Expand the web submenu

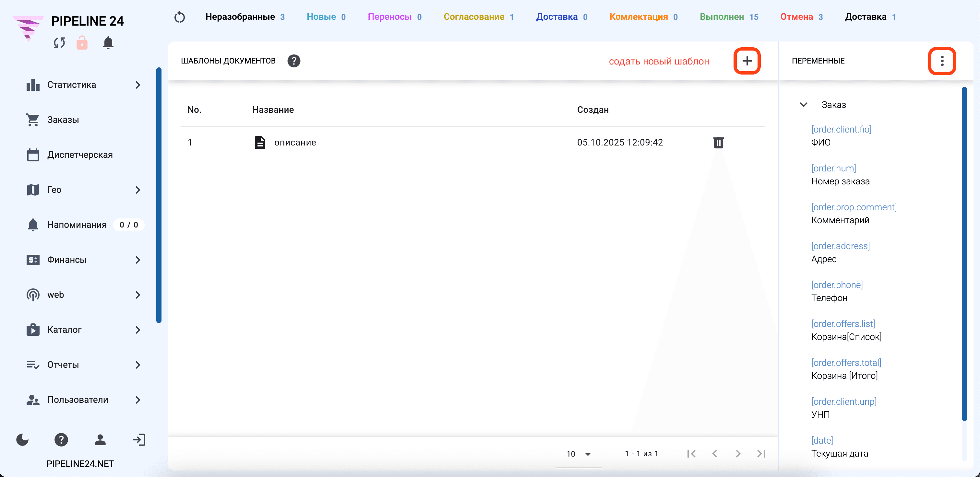83,295
